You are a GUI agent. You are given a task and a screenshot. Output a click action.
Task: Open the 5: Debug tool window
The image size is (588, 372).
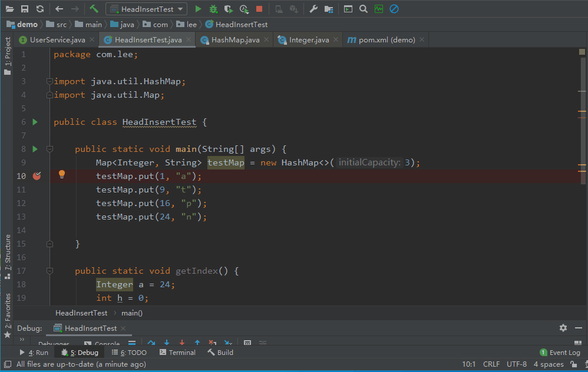click(80, 353)
